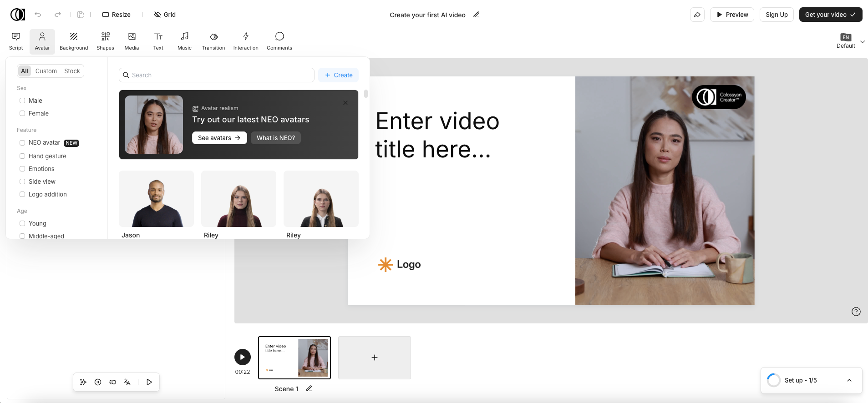Edit the video title with the pencil icon

pos(477,15)
